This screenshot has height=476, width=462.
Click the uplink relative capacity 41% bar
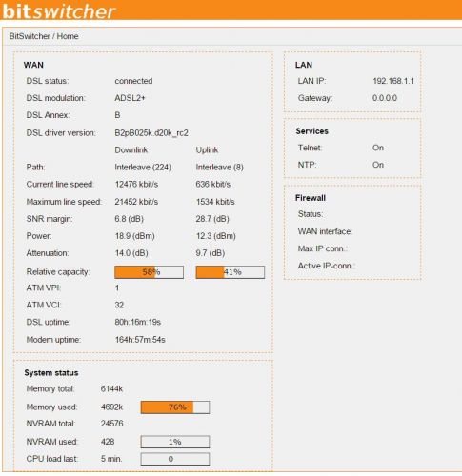231,272
